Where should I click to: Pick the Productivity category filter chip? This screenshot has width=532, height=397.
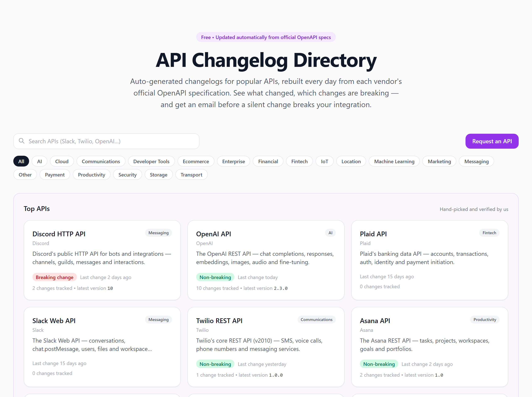point(91,174)
